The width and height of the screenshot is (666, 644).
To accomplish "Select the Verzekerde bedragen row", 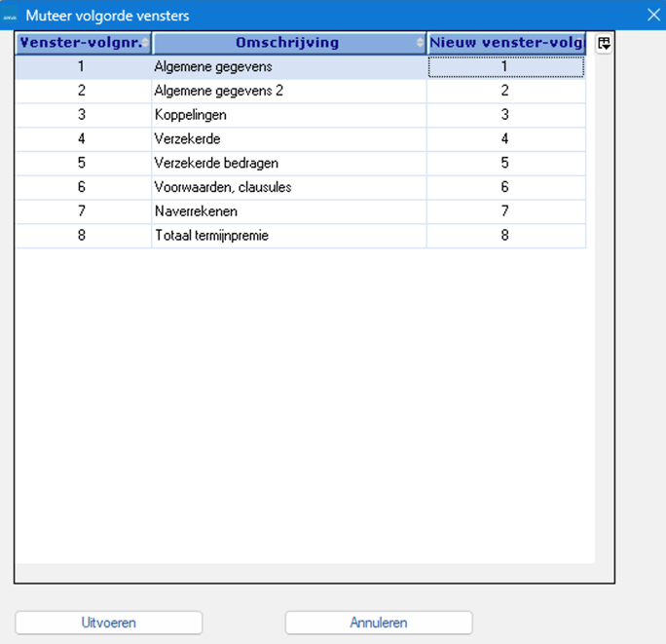I will 288,163.
